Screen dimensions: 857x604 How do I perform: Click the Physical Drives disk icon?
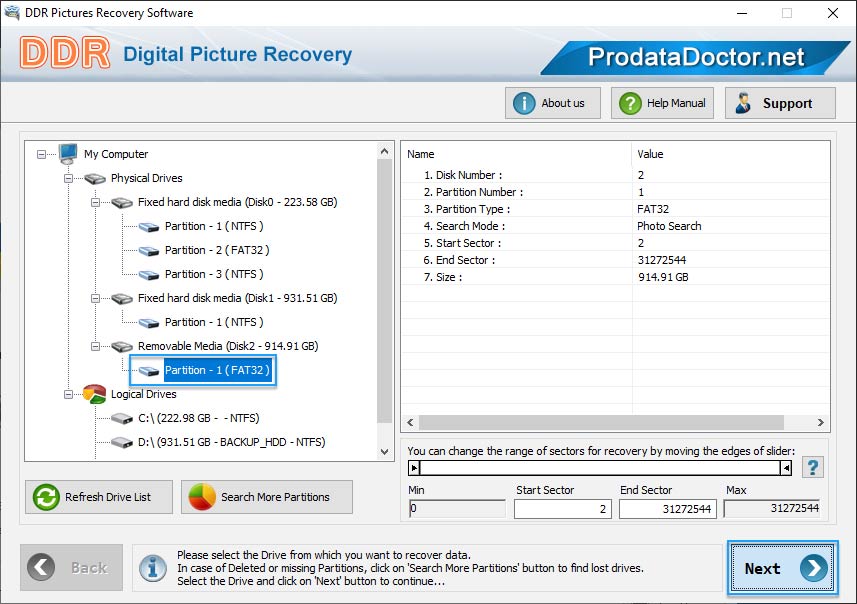tap(95, 178)
